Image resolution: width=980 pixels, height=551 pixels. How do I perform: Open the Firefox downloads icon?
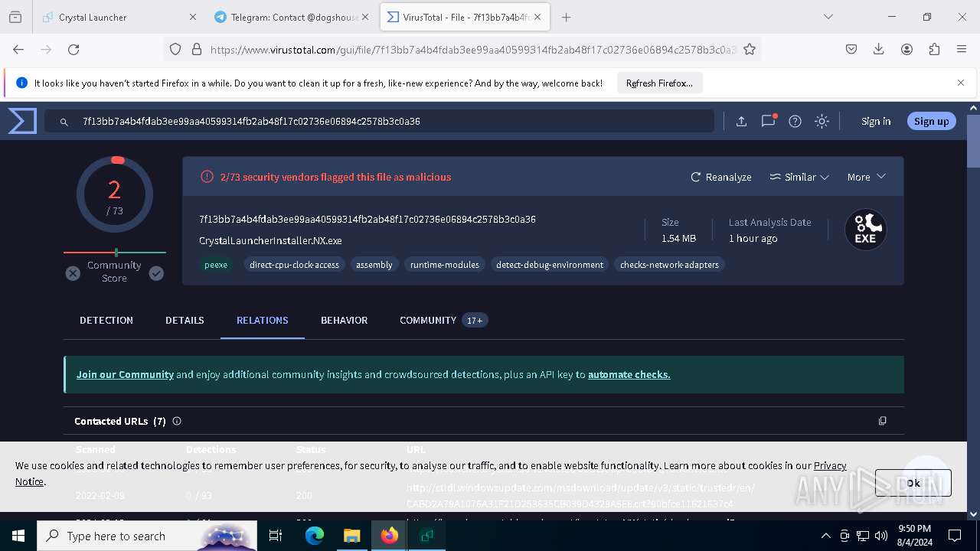(x=879, y=49)
